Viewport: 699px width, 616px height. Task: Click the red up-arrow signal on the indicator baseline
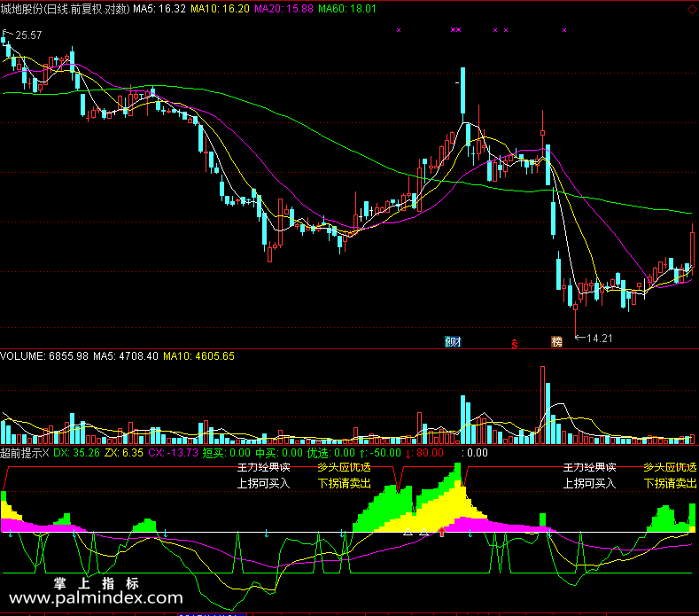[x=442, y=531]
